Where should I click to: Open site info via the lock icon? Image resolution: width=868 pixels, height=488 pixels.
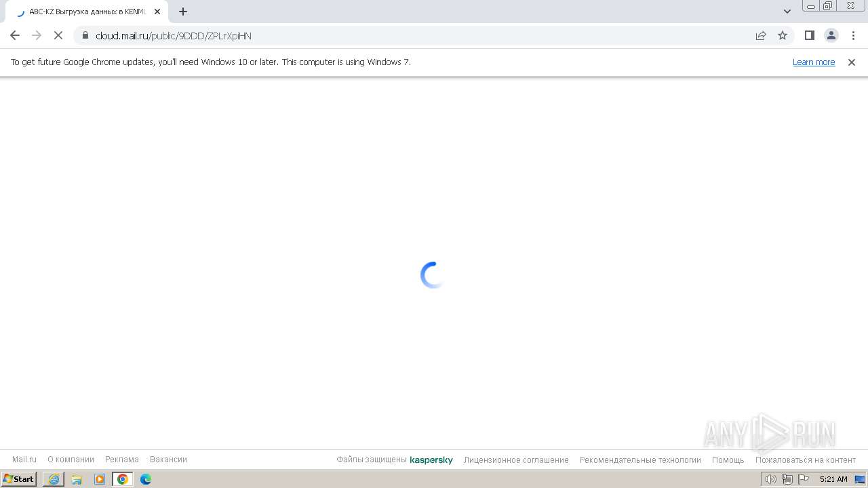[x=85, y=35]
